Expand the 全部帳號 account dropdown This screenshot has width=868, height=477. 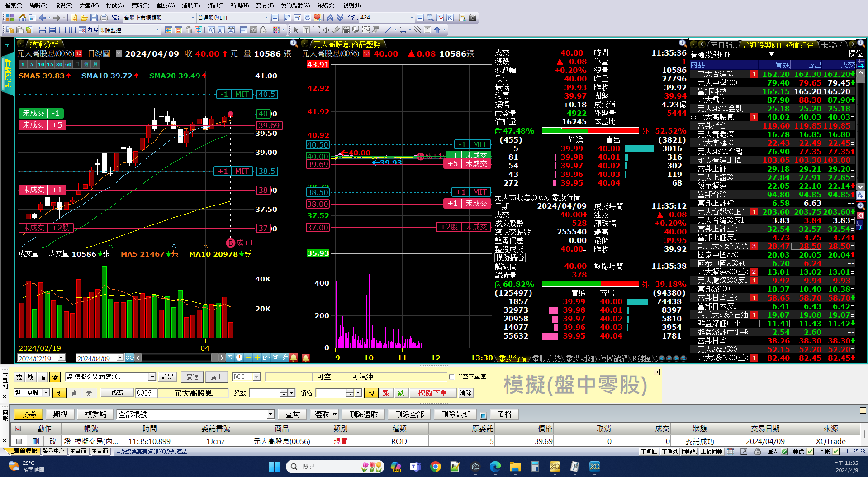tap(270, 414)
